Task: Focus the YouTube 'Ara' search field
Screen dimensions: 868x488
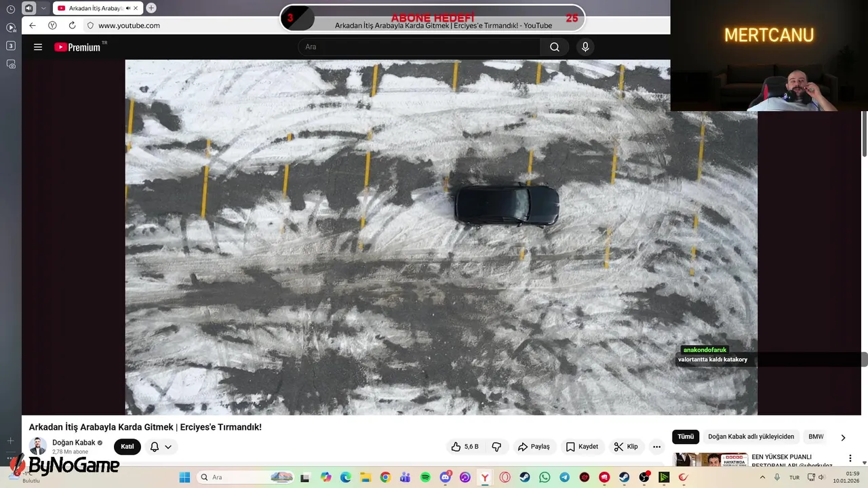Action: click(419, 47)
